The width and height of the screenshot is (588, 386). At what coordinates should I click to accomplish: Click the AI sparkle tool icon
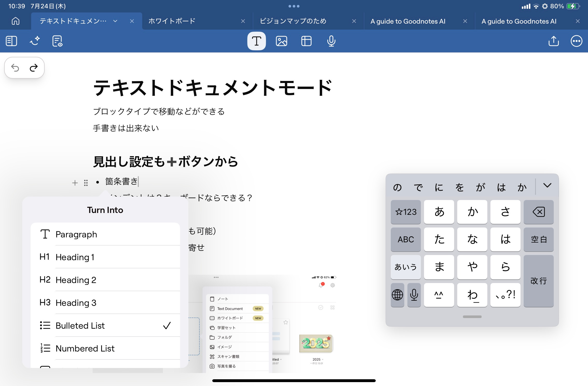(x=35, y=41)
